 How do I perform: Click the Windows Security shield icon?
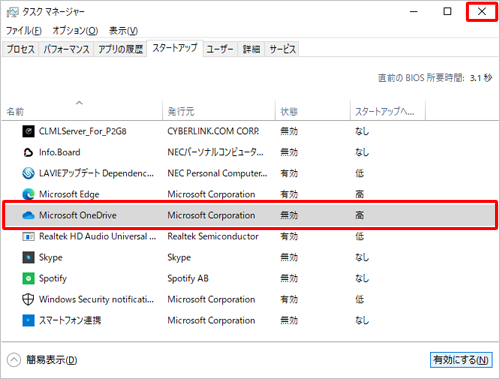[x=28, y=299]
